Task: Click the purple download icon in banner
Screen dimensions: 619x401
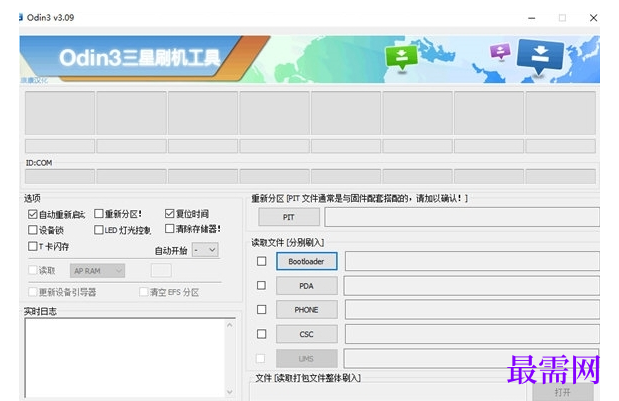Action: pos(500,51)
